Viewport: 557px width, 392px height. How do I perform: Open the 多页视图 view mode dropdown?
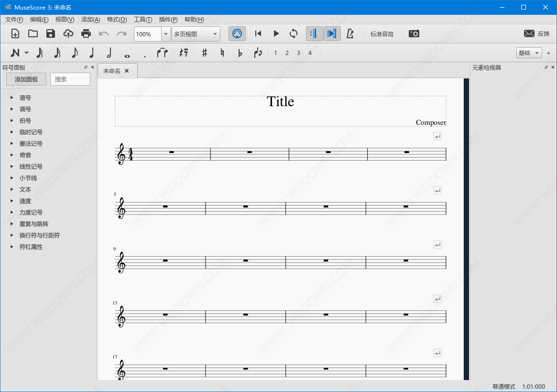pos(196,34)
